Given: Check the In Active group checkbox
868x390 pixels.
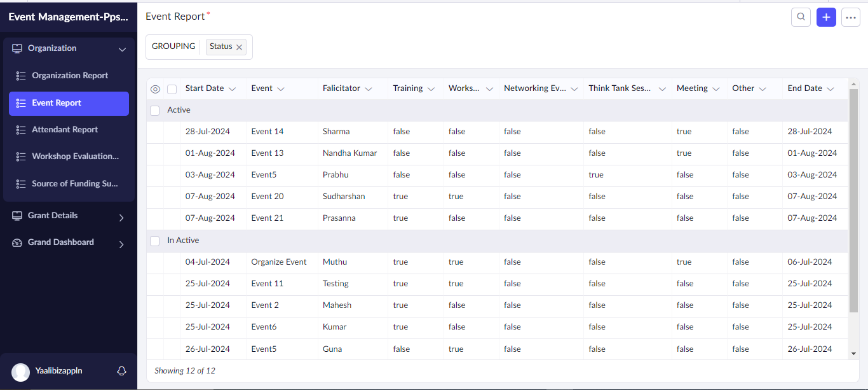Looking at the screenshot, I should point(155,241).
